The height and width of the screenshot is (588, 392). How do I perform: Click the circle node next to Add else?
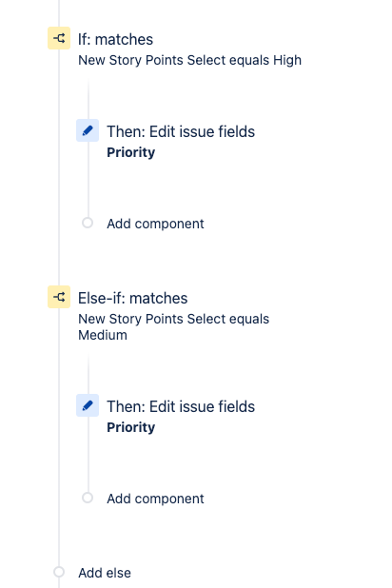click(59, 572)
